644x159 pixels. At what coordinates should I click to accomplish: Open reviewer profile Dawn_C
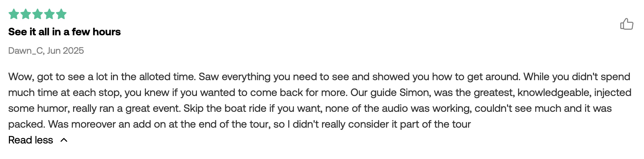(26, 50)
